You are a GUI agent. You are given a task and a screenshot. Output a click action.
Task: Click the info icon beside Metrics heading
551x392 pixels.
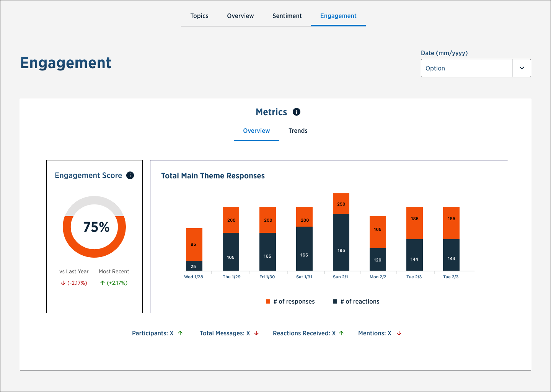coord(297,112)
